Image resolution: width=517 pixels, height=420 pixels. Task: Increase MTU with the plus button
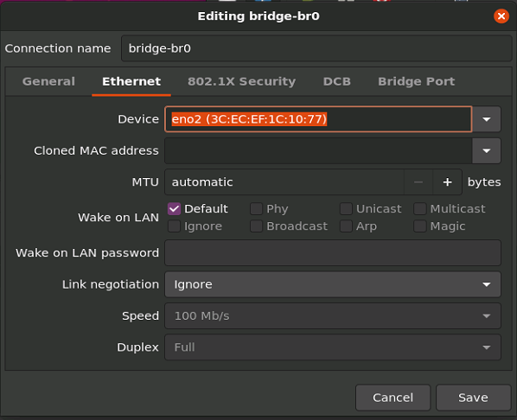point(447,182)
